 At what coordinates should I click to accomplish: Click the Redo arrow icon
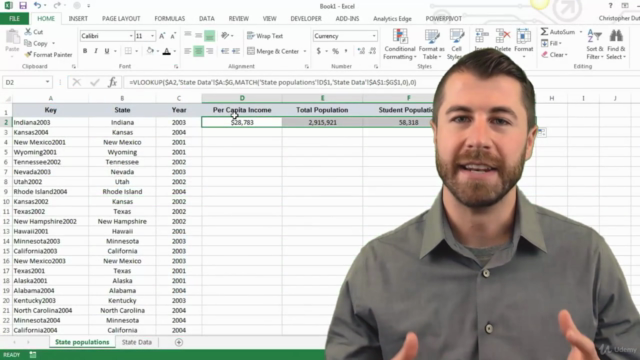tap(57, 5)
